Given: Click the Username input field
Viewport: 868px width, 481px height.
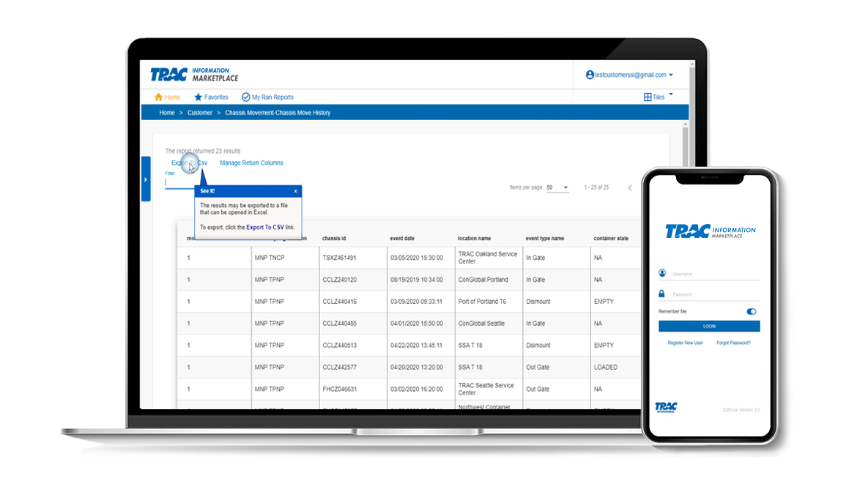Looking at the screenshot, I should click(714, 275).
